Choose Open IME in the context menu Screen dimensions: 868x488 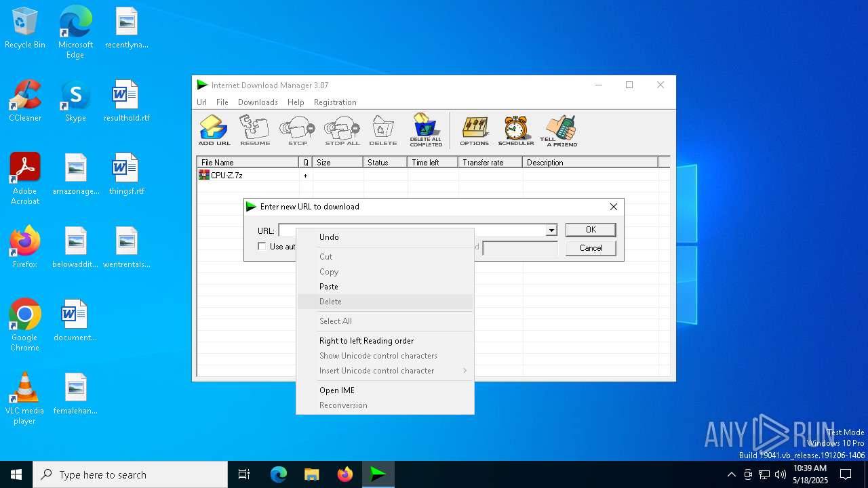(385, 390)
